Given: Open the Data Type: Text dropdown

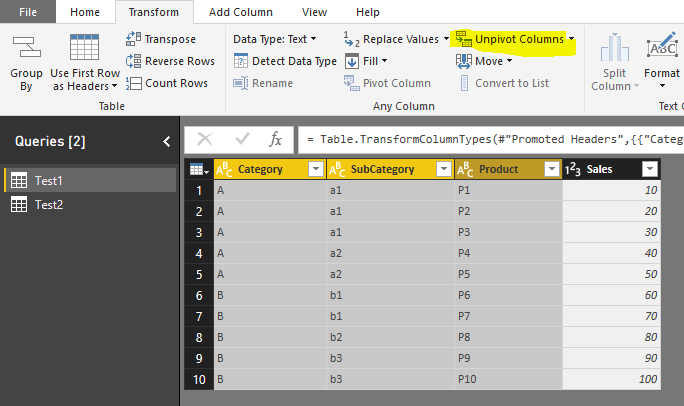Looking at the screenshot, I should click(x=274, y=39).
